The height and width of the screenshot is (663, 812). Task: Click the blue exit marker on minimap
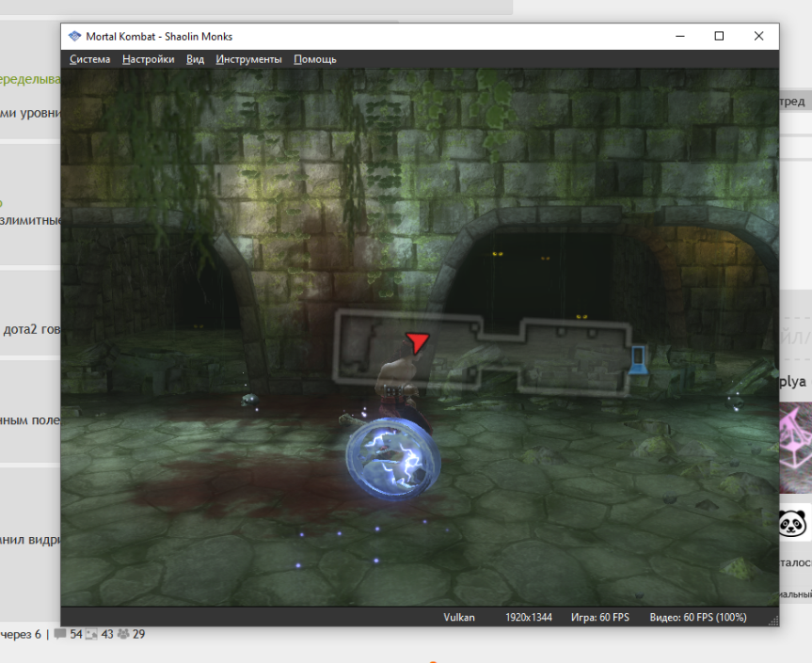(638, 359)
